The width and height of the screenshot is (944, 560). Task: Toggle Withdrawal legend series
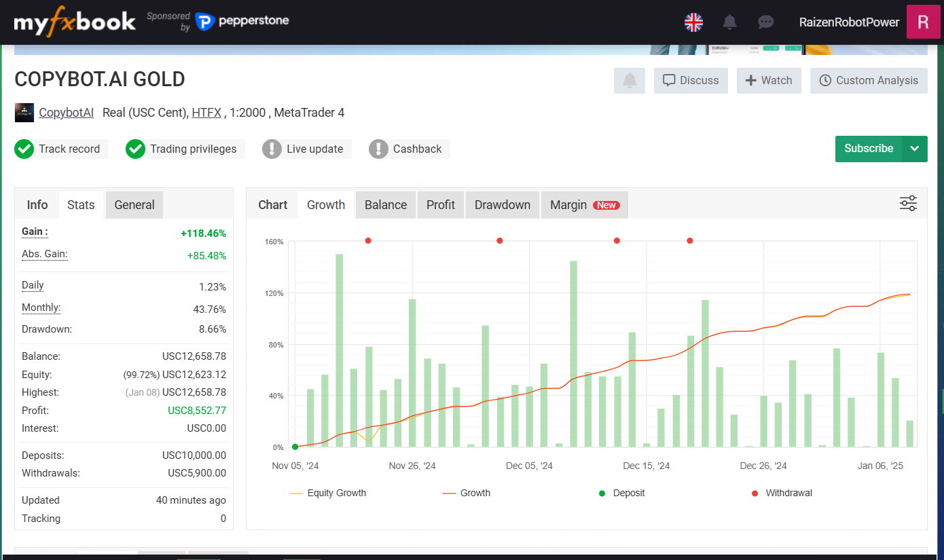coord(782,493)
